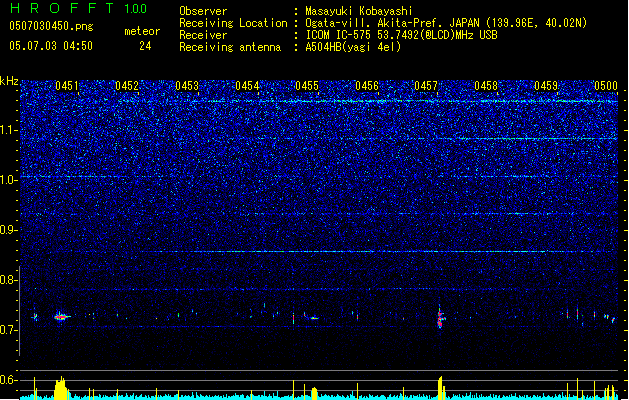Screen dimensions: 629x400
Task: Click the 0457 time marker
Action: coord(426,86)
